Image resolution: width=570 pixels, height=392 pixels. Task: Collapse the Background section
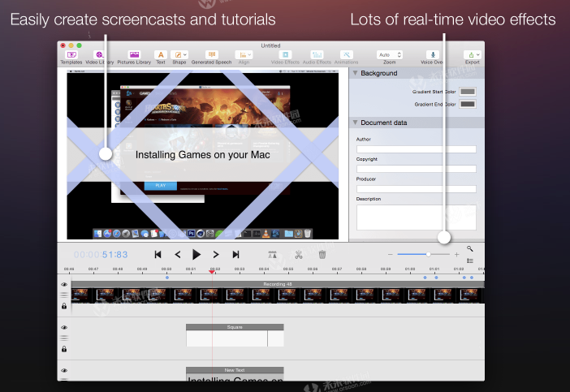(355, 73)
